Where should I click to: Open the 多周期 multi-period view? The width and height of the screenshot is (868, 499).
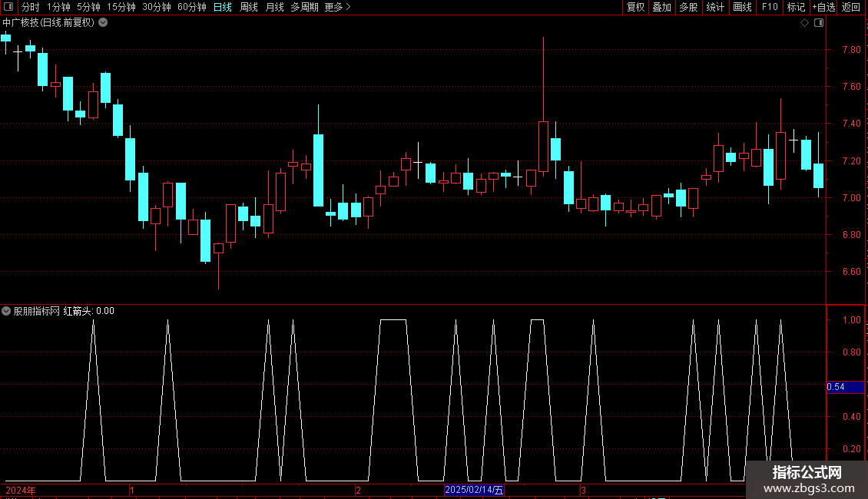304,7
